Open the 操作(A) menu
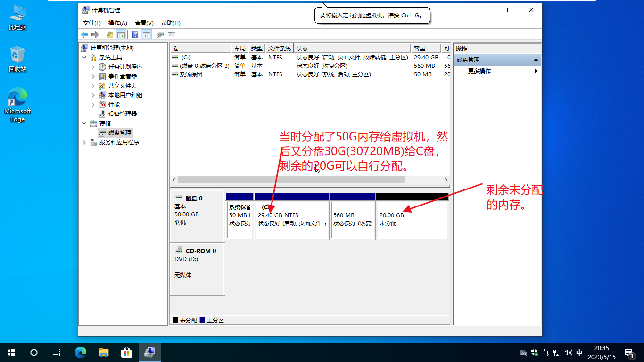644x362 pixels. coord(118,23)
